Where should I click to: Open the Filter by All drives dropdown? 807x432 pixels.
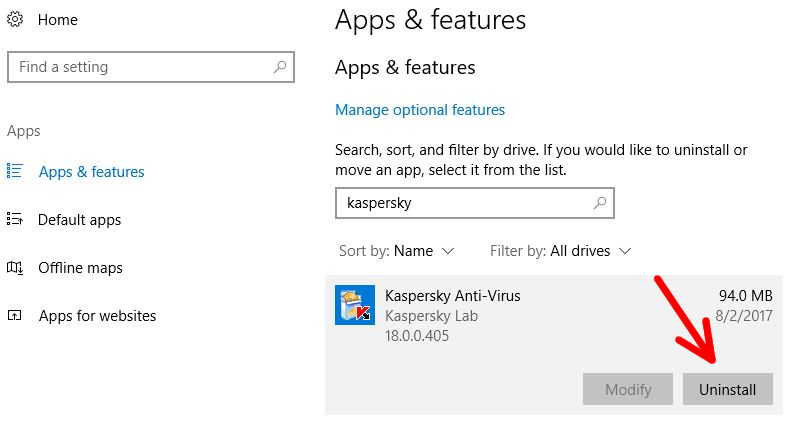point(560,251)
